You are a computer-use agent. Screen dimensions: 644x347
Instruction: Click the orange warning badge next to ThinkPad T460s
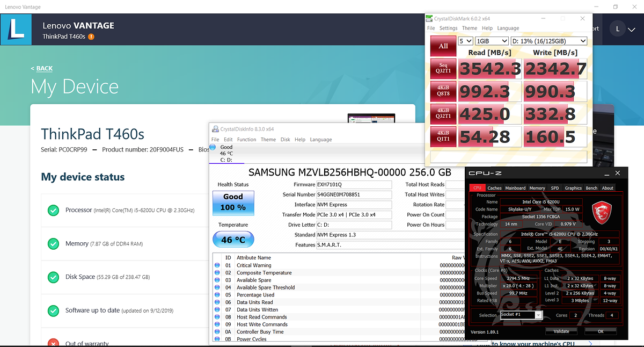(91, 37)
